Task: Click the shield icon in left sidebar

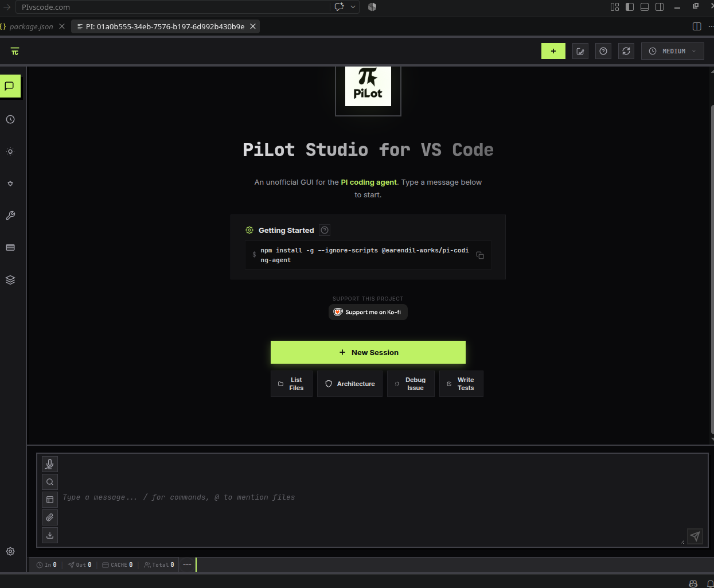Action: coord(10,184)
